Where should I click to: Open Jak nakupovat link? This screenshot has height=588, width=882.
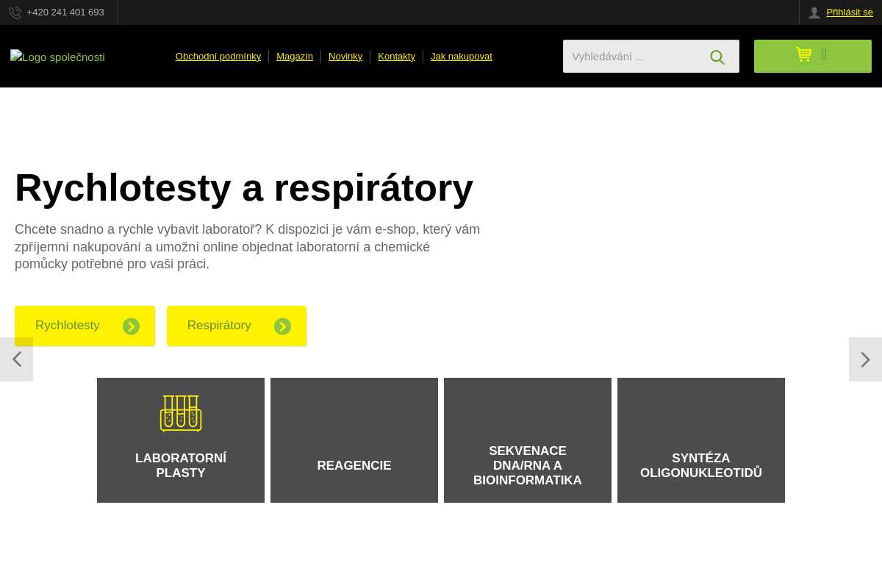pyautogui.click(x=462, y=57)
